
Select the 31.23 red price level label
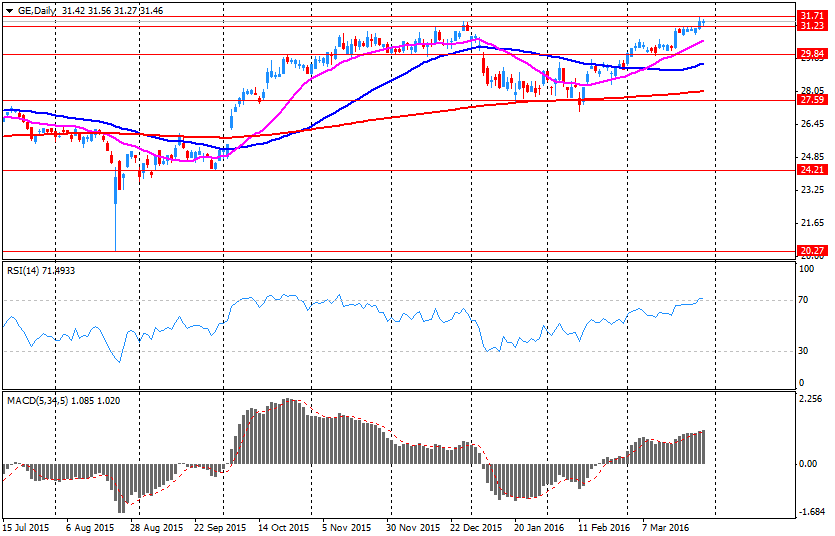(x=812, y=26)
